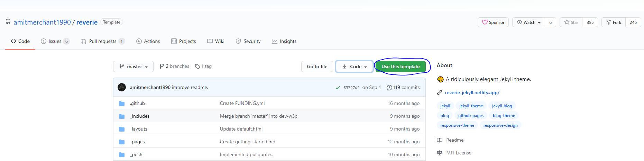Select the jekyll-theme topic tag
Image resolution: width=644 pixels, height=161 pixels.
[x=471, y=106]
